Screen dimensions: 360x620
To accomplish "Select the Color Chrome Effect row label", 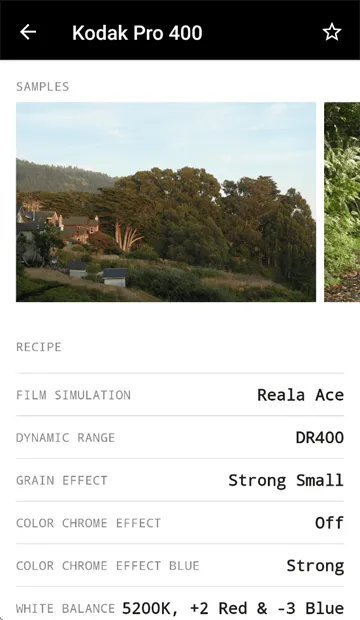I will 88,523.
